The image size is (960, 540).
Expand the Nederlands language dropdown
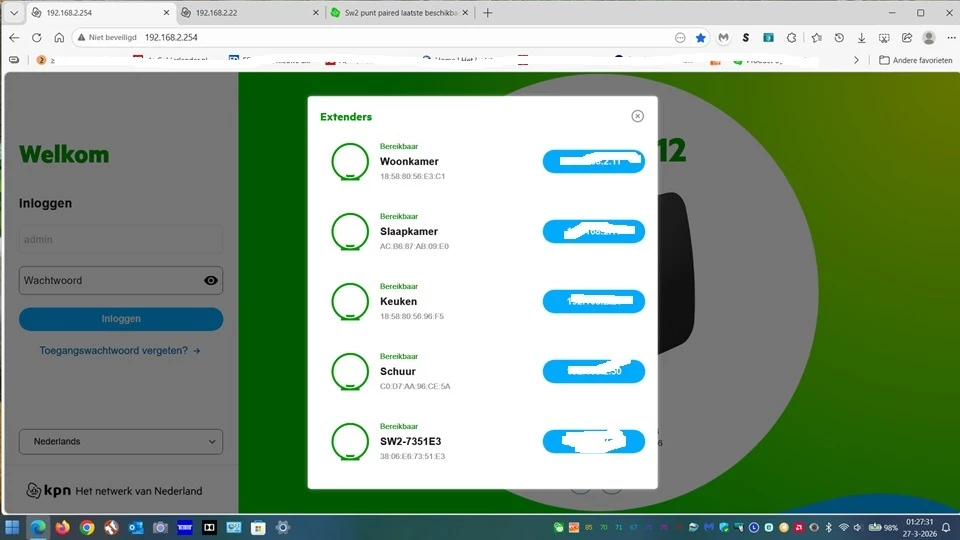coord(121,441)
